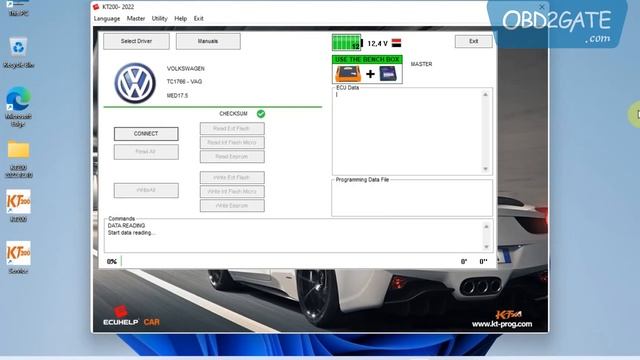
Task: Open the Manuals button
Action: click(x=208, y=41)
